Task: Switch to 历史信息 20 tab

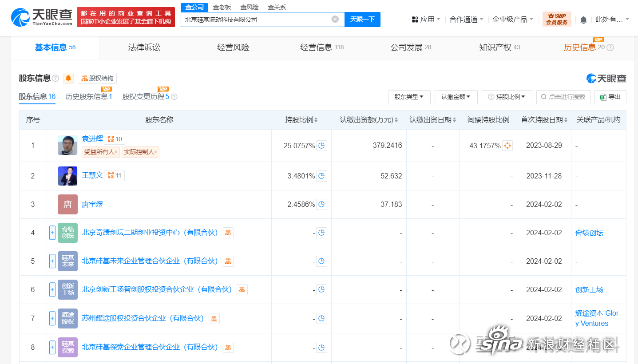Action: pos(584,47)
